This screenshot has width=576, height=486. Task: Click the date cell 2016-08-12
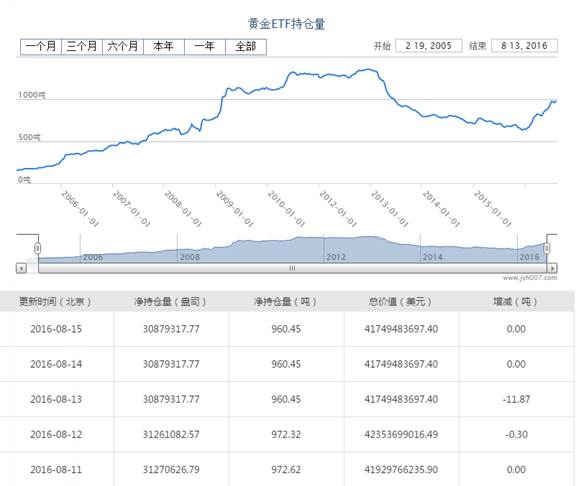coord(56,435)
